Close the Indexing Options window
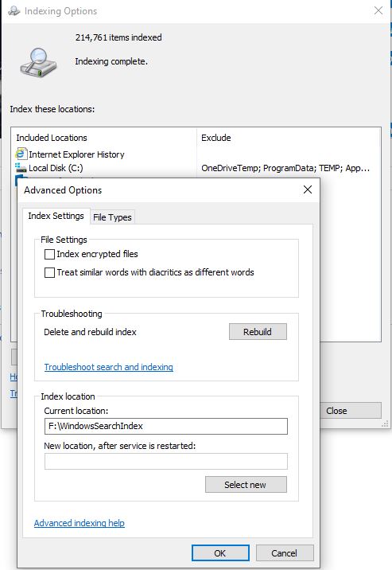The height and width of the screenshot is (570, 392). 378,10
